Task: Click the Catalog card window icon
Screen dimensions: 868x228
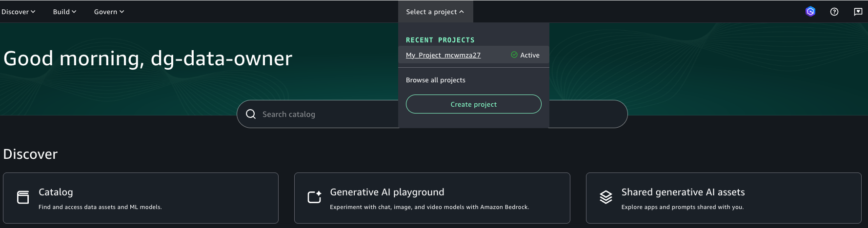Action: [x=23, y=197]
